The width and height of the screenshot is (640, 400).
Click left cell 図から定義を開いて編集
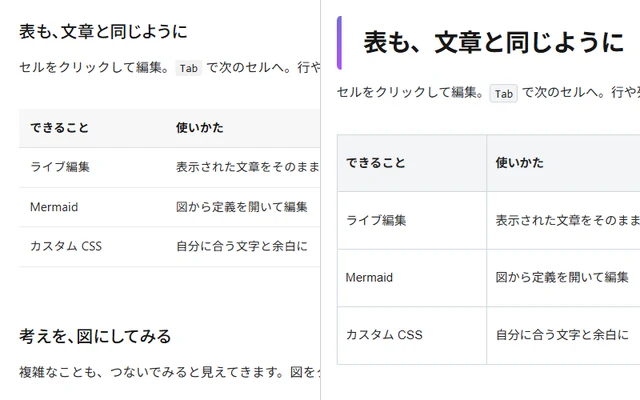(x=242, y=207)
